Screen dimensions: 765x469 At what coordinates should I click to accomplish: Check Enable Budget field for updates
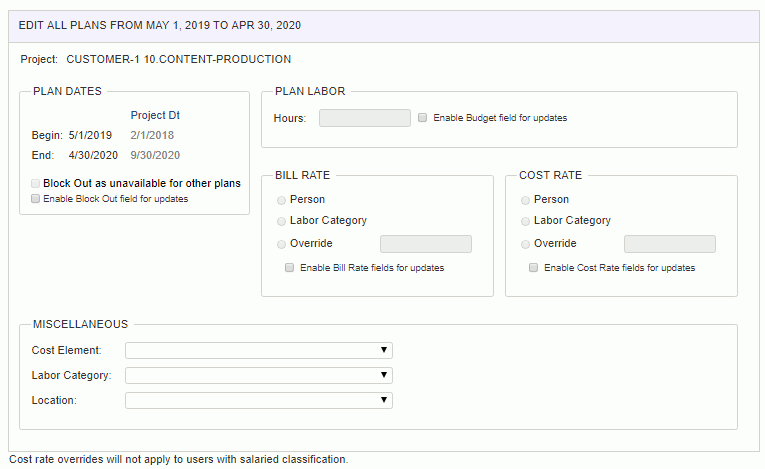click(x=423, y=118)
